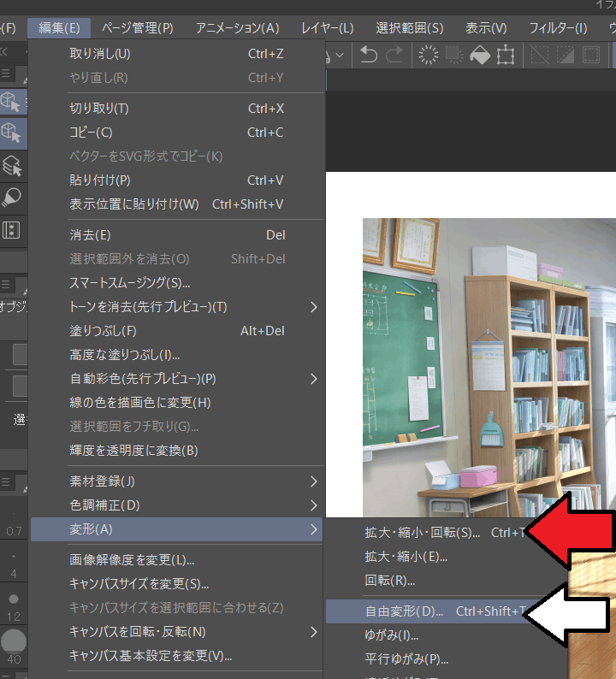
Task: Select the 40 brush size preset
Action: point(14,647)
